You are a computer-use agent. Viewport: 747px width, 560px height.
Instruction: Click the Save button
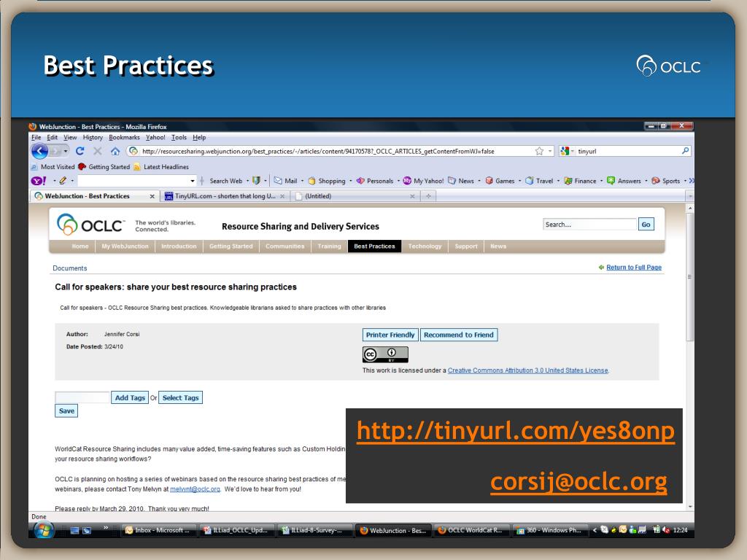66,411
